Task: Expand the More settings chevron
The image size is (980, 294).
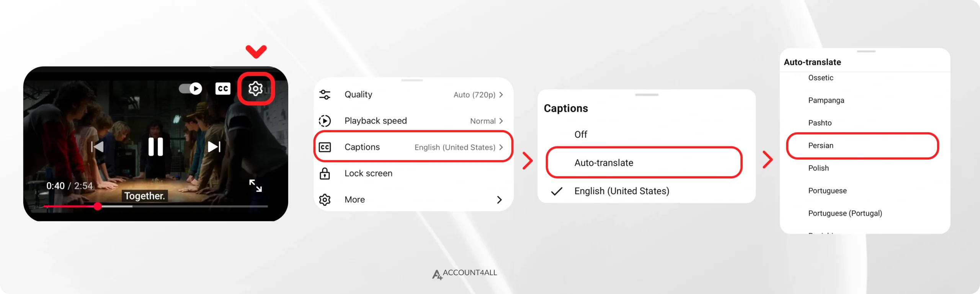Action: coord(499,200)
